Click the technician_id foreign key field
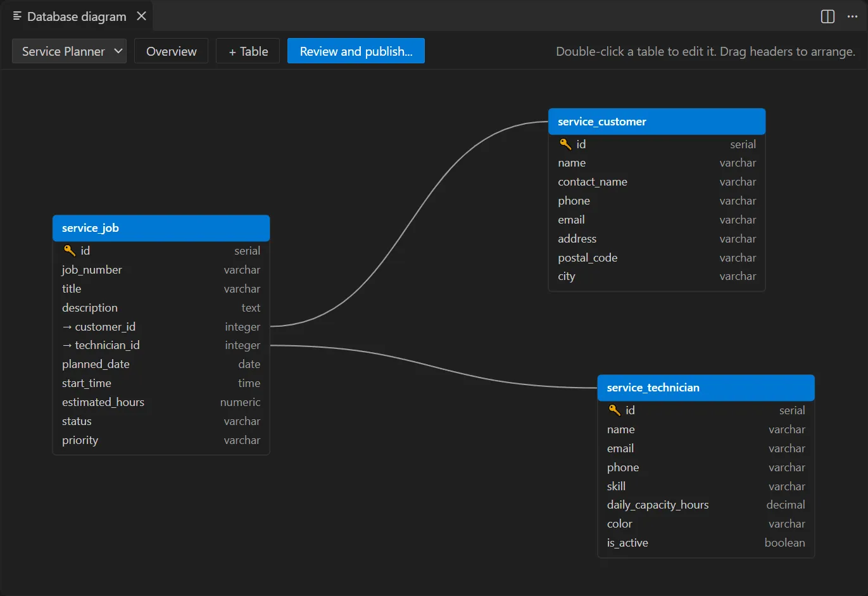 [x=161, y=345]
